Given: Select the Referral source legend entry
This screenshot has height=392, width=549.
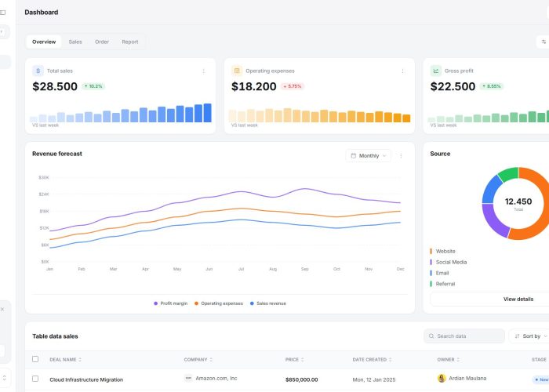Looking at the screenshot, I should coord(442,284).
